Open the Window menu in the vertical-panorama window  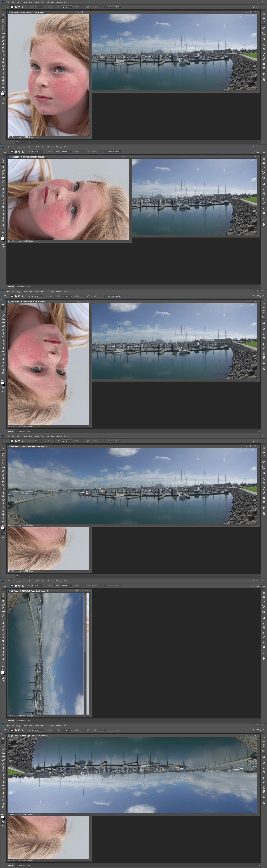tap(59, 581)
